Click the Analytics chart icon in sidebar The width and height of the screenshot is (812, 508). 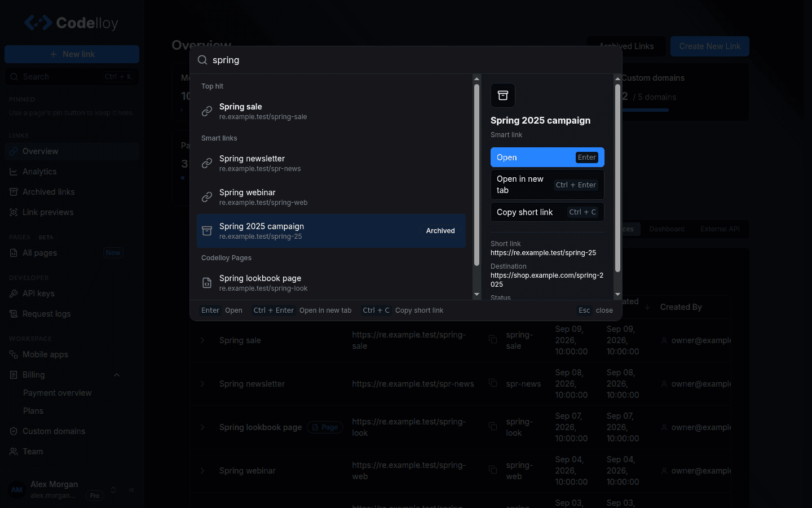14,172
